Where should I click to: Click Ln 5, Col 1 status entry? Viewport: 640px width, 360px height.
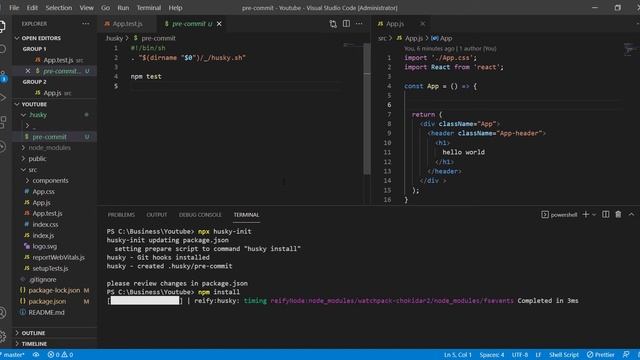[x=458, y=355]
